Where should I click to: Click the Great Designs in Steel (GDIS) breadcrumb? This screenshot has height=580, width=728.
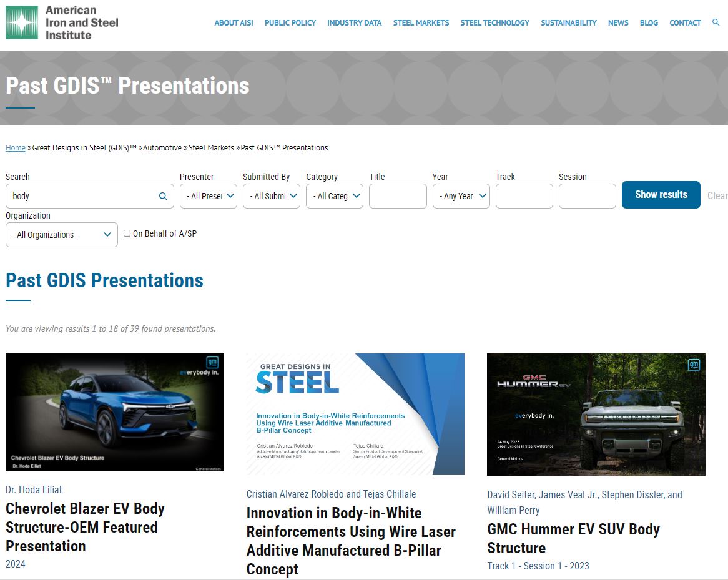click(x=84, y=148)
